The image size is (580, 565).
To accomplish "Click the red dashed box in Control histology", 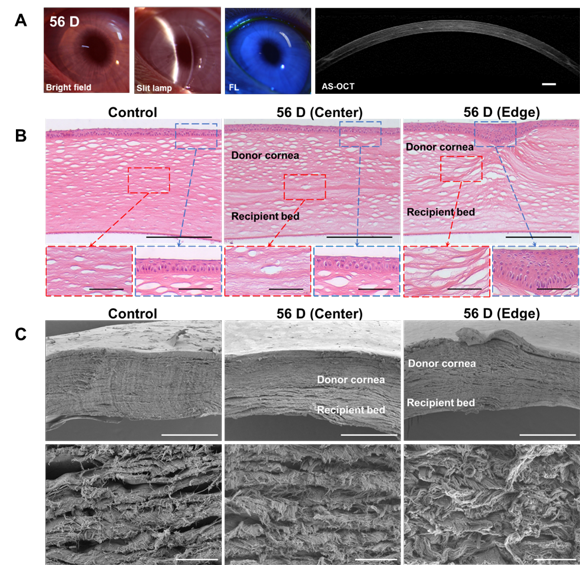I will click(x=149, y=180).
